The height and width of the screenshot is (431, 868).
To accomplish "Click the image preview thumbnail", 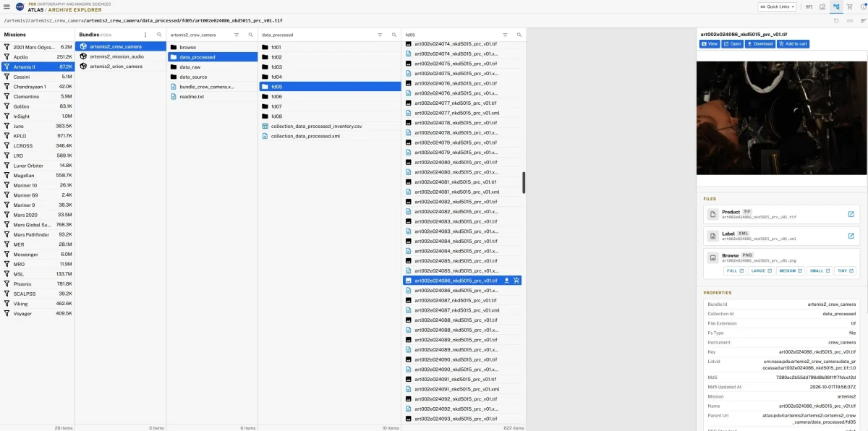I will pyautogui.click(x=782, y=118).
